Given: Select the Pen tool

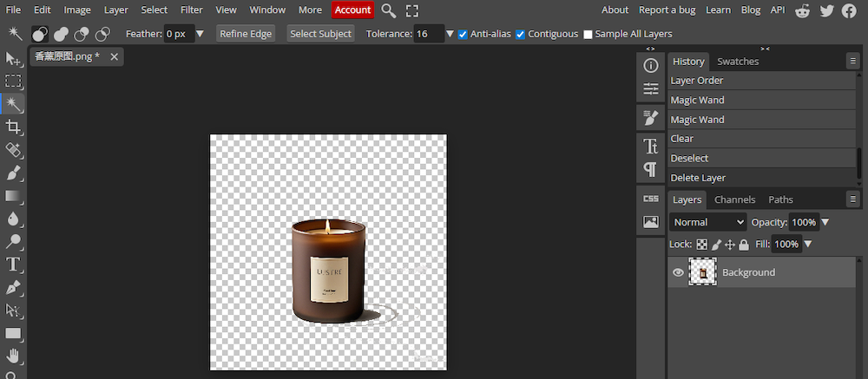Looking at the screenshot, I should tap(13, 287).
